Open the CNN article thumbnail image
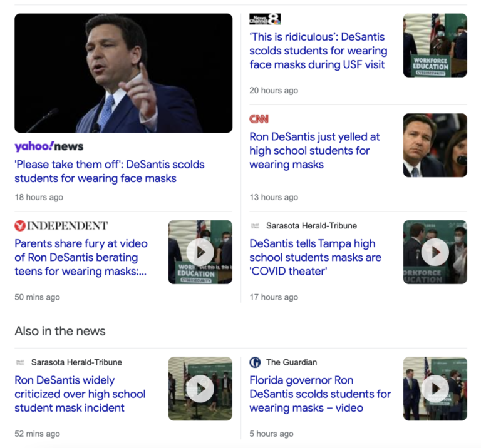 pyautogui.click(x=435, y=145)
